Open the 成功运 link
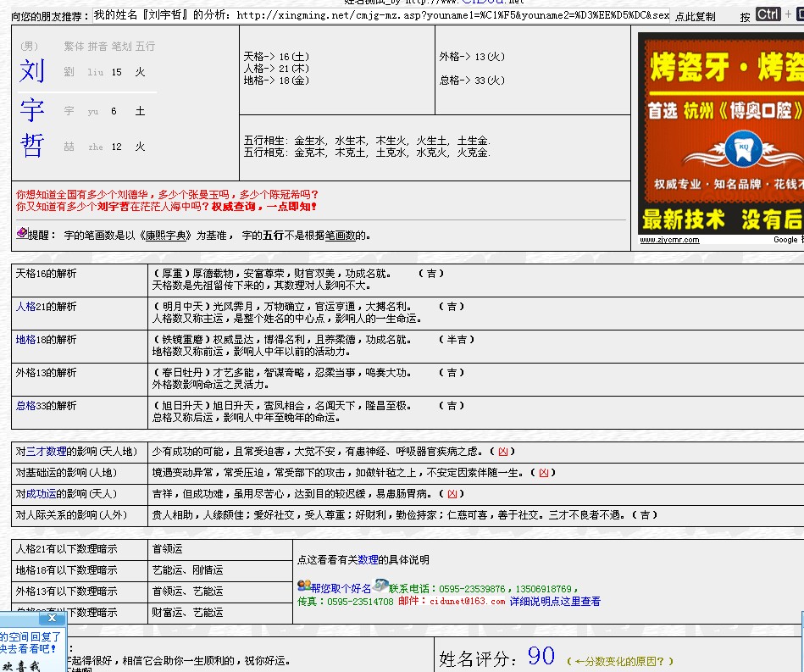The height and width of the screenshot is (672, 804). click(x=42, y=493)
